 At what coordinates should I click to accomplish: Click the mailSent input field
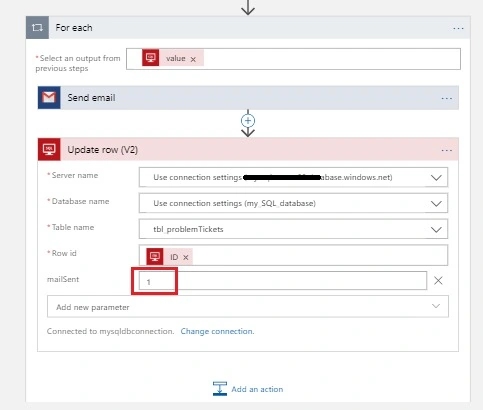283,281
